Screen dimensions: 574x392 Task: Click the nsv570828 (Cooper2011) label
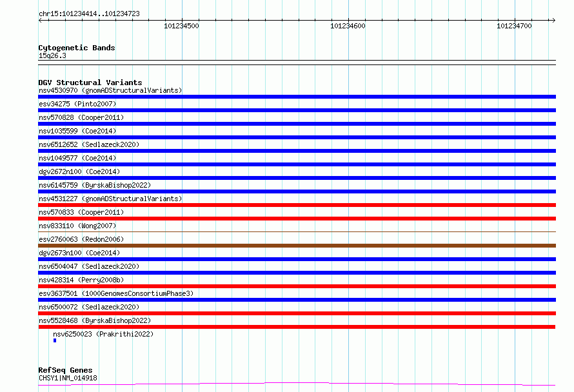pos(81,117)
